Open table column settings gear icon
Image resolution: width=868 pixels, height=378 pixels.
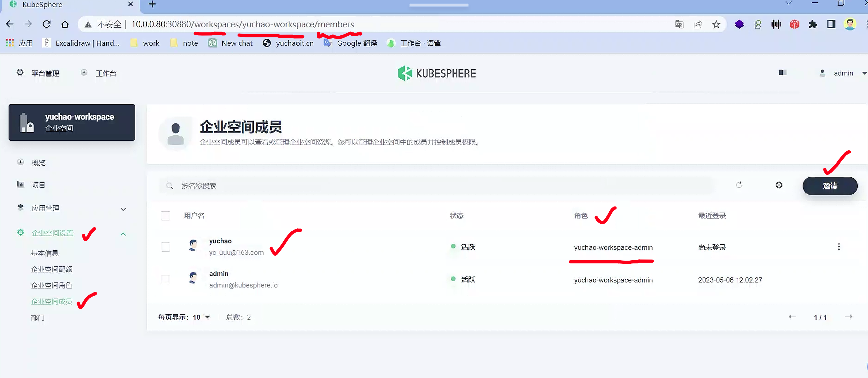tap(779, 185)
